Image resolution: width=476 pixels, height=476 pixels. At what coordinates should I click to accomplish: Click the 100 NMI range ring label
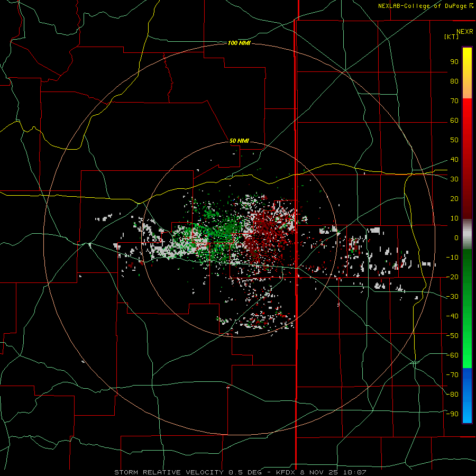[x=239, y=43]
